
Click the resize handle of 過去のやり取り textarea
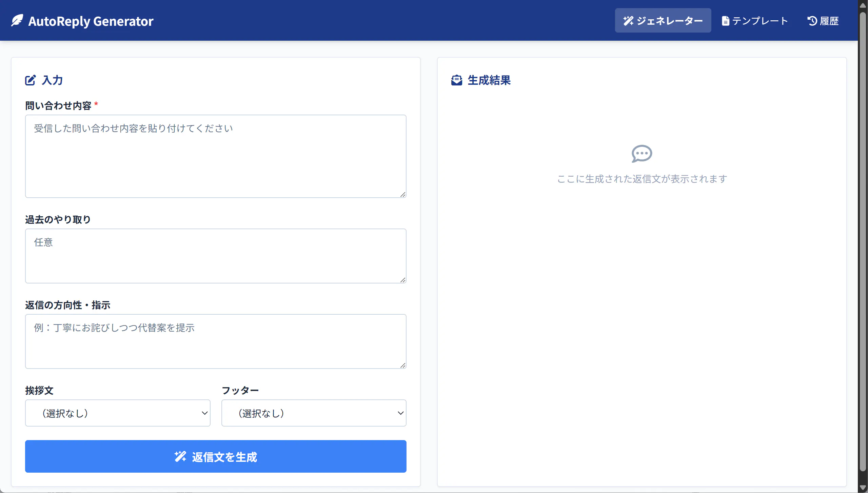[403, 280]
